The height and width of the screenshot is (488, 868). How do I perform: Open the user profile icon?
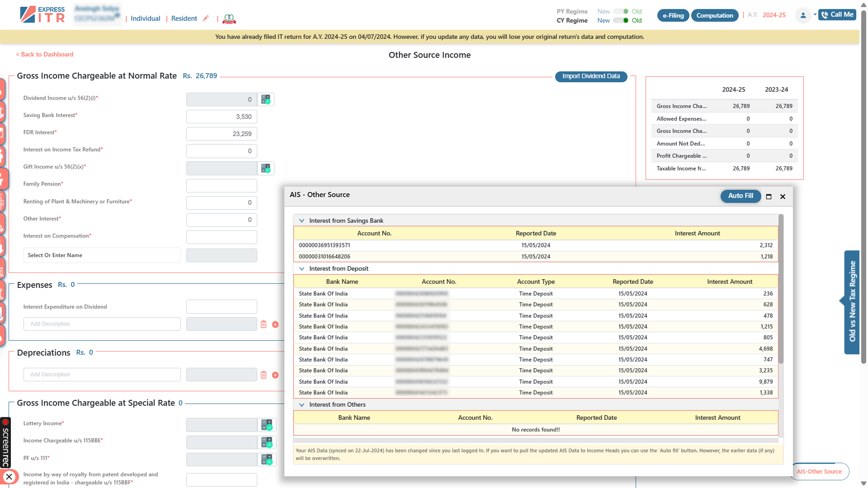[803, 15]
